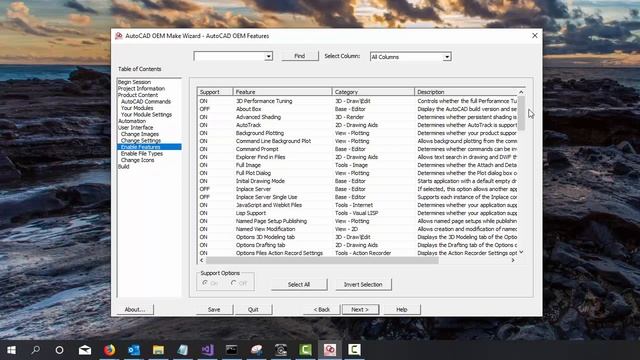Open Outlook from the taskbar
This screenshot has height=360, width=640.
134,350
